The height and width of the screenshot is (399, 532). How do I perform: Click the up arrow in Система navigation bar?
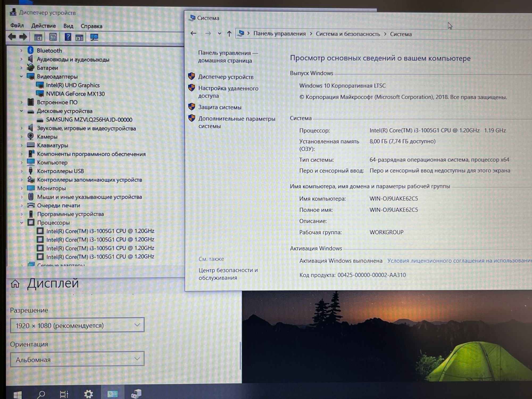[x=229, y=34]
